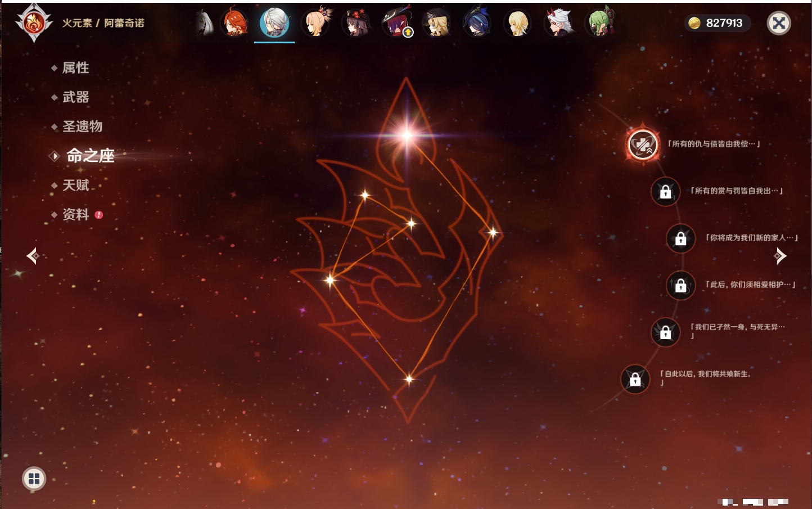
Task: Select the white-haired avatar with red horns
Action: [x=558, y=23]
